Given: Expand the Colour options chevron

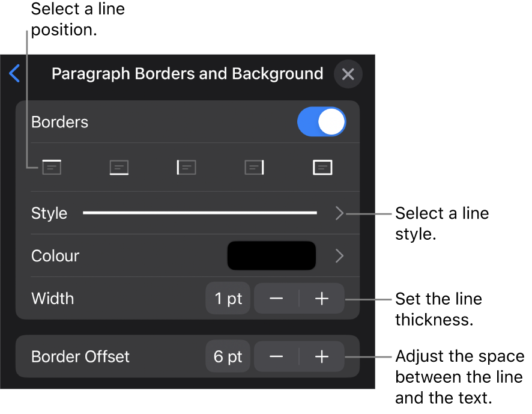Looking at the screenshot, I should 339,256.
